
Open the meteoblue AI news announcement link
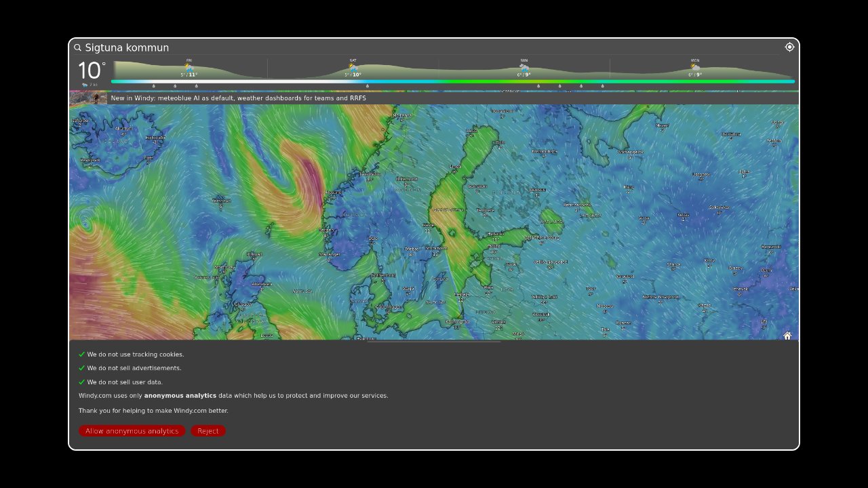tap(238, 98)
